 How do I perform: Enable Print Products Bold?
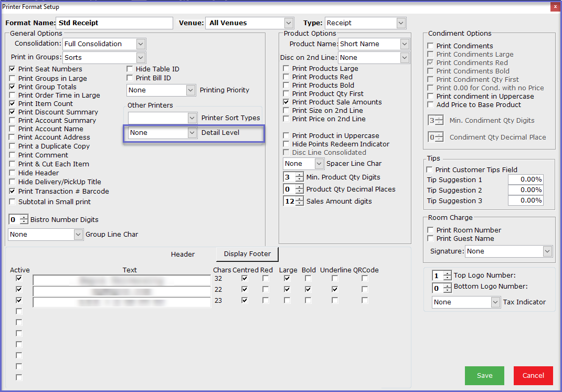286,85
